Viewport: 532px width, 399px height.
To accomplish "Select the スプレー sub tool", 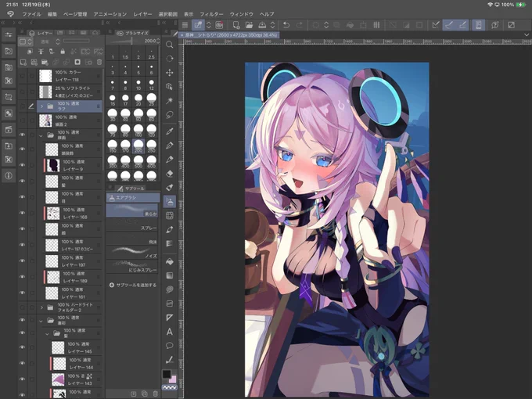I will [132, 225].
